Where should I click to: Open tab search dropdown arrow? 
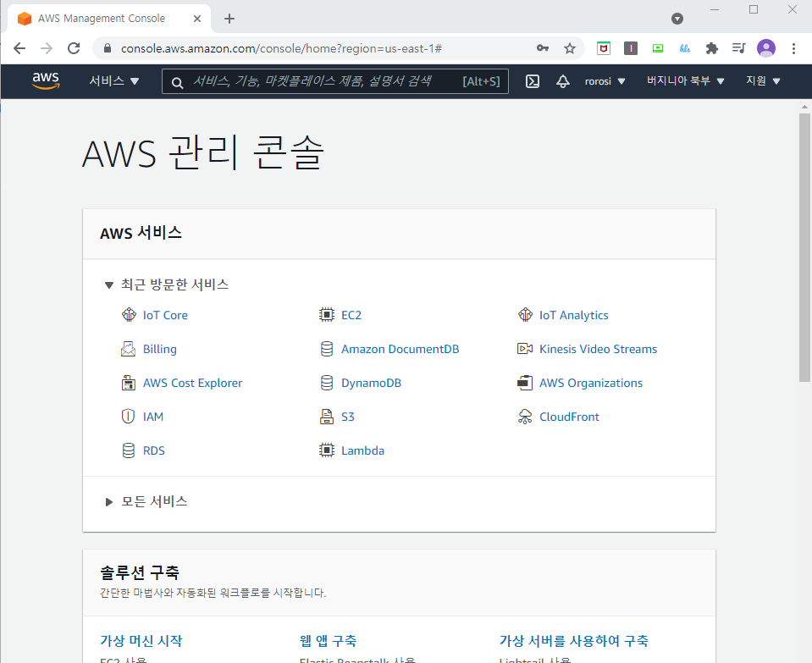677,19
